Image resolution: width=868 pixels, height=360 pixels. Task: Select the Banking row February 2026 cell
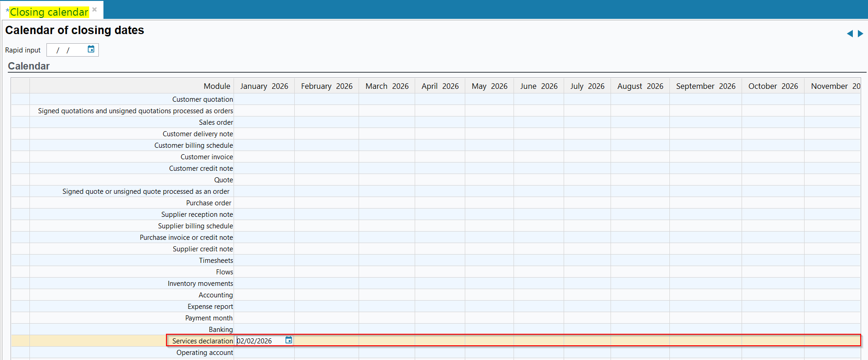pos(326,330)
